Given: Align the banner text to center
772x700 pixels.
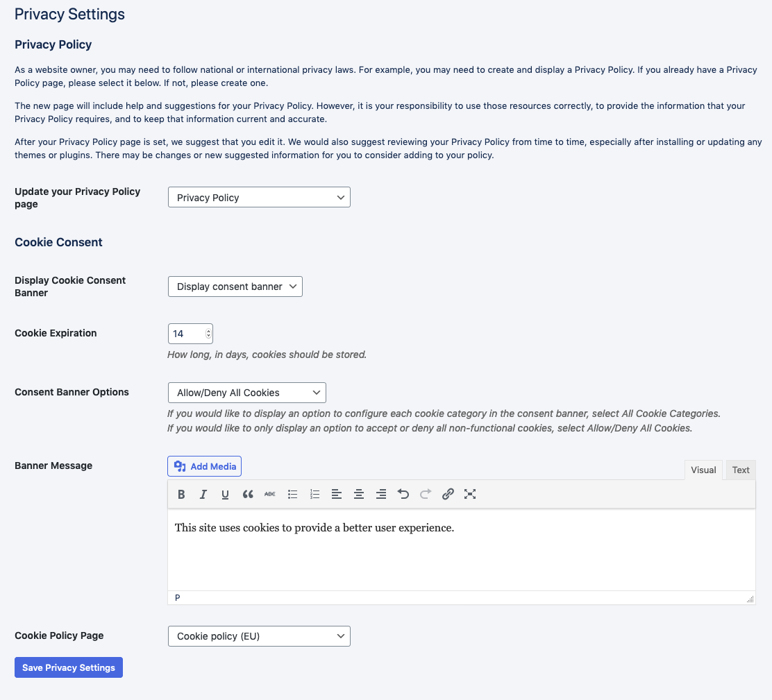Looking at the screenshot, I should pyautogui.click(x=359, y=494).
